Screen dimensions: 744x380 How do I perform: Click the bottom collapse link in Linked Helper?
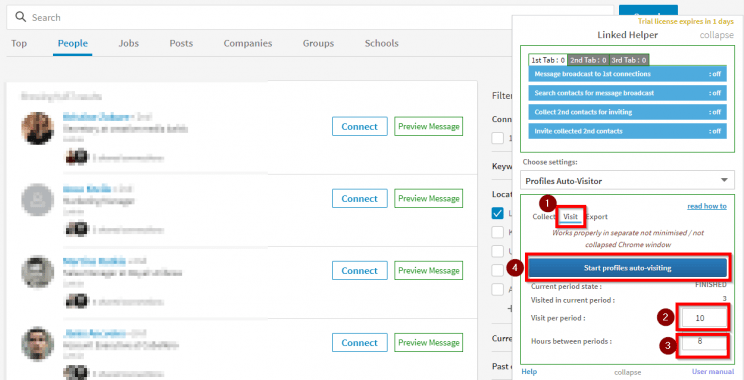pos(627,372)
